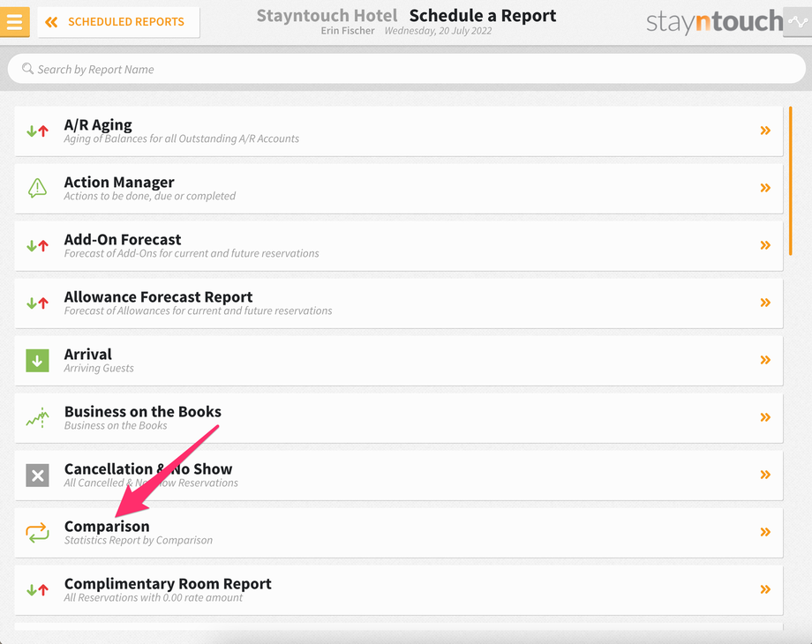This screenshot has width=812, height=644.
Task: Click 'Statistics Report by Comparison' description
Action: pos(139,540)
